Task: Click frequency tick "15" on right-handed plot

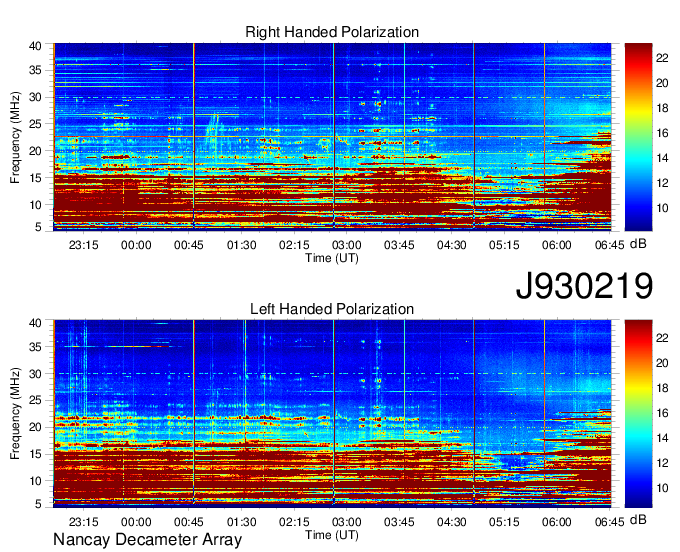Action: (35, 178)
